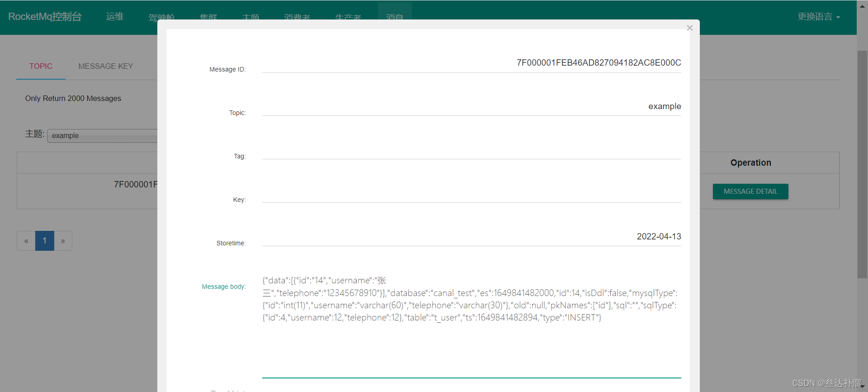Open the 更换语言 language dropdown
The width and height of the screenshot is (868, 392).
coord(819,17)
